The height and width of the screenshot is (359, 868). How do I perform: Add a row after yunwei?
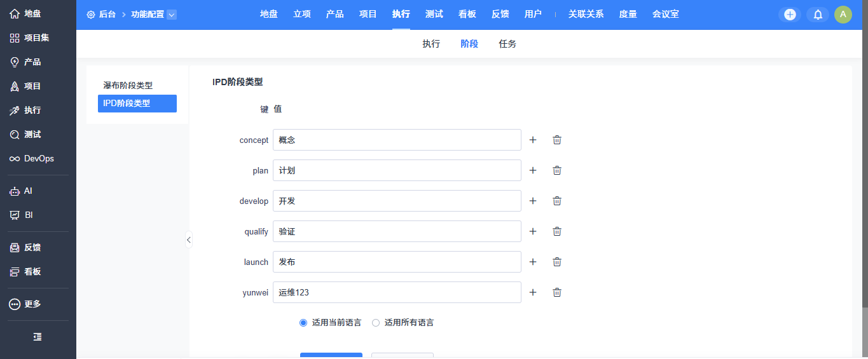click(x=533, y=292)
